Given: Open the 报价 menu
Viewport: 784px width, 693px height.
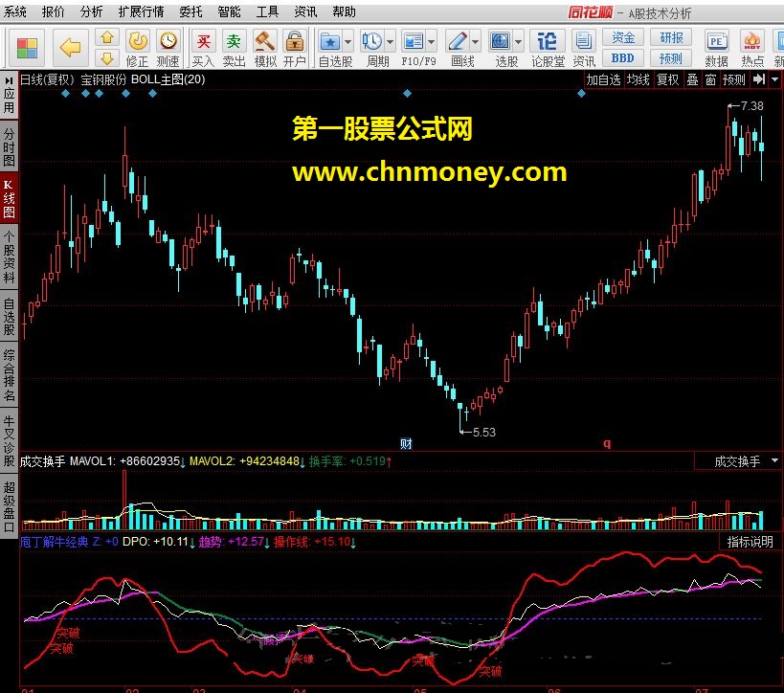Looking at the screenshot, I should (x=53, y=11).
